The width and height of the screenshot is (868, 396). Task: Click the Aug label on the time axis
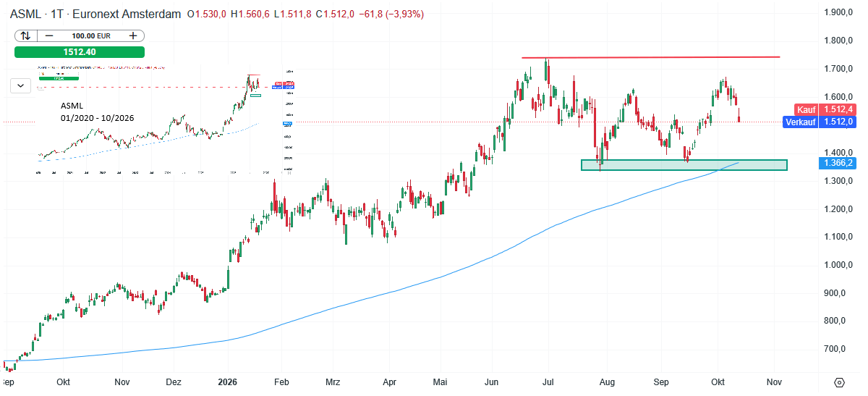pyautogui.click(x=608, y=382)
